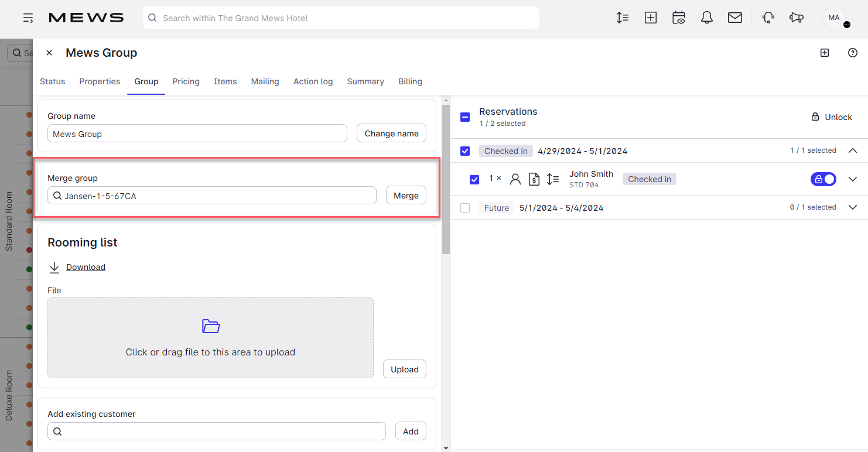The image size is (868, 452).
Task: Open the Billing tab
Action: 411,81
